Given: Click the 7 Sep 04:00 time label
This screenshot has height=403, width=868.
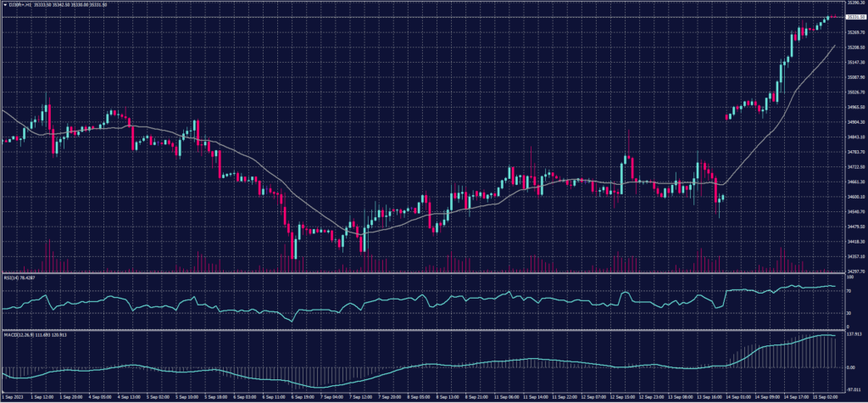Looking at the screenshot, I should [x=333, y=396].
